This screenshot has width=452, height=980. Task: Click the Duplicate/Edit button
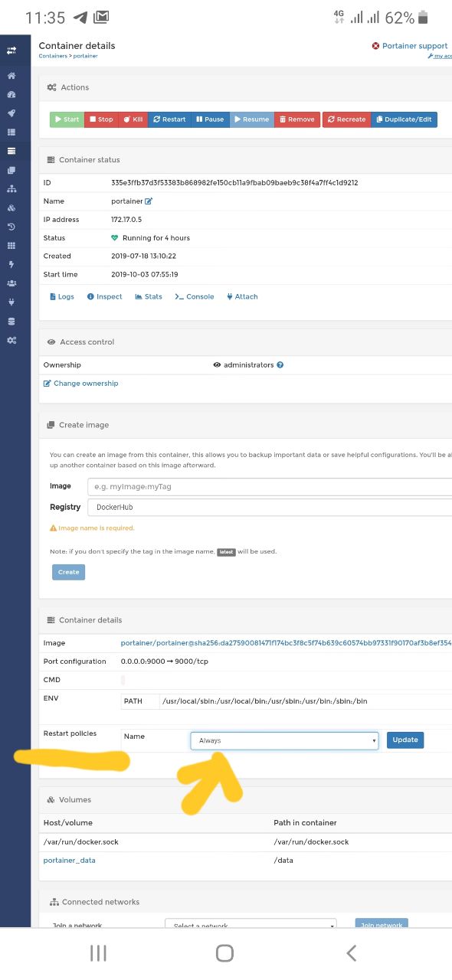(405, 119)
